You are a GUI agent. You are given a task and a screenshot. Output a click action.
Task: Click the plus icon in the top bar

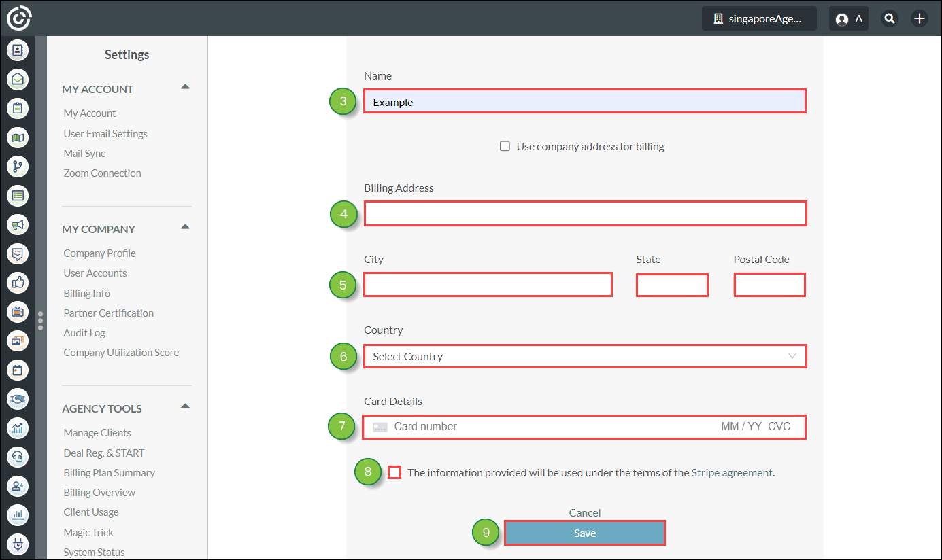[920, 18]
